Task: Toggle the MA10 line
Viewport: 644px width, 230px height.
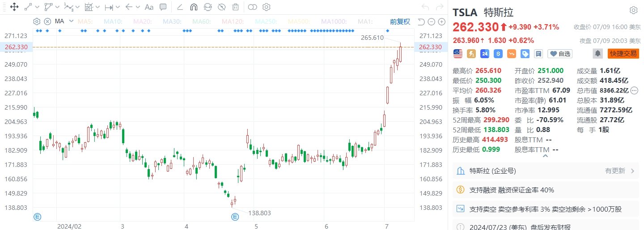Action: pos(113,21)
